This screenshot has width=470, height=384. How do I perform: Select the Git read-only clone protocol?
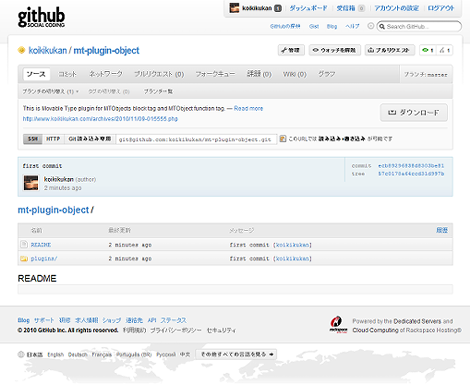89,139
